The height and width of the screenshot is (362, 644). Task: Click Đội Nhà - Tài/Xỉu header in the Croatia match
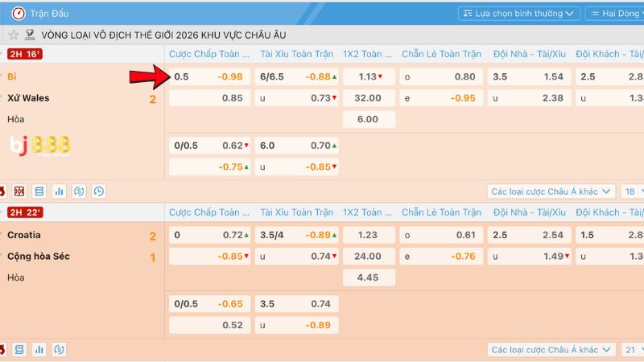[x=530, y=212]
